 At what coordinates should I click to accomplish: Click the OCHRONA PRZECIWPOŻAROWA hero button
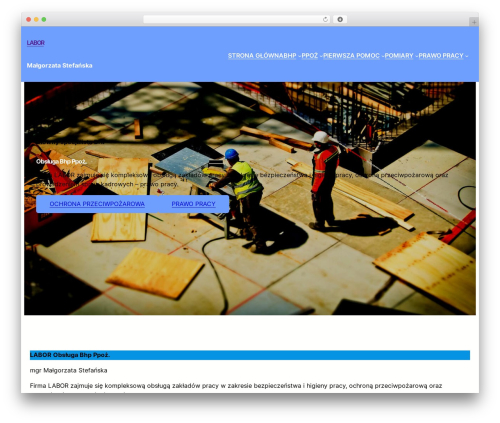tap(97, 204)
